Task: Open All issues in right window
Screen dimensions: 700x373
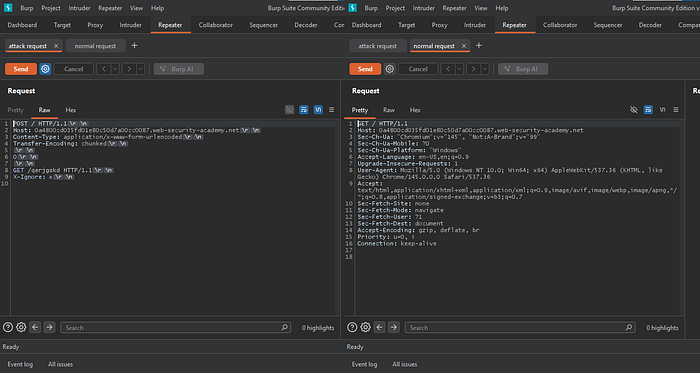Action: 404,364
